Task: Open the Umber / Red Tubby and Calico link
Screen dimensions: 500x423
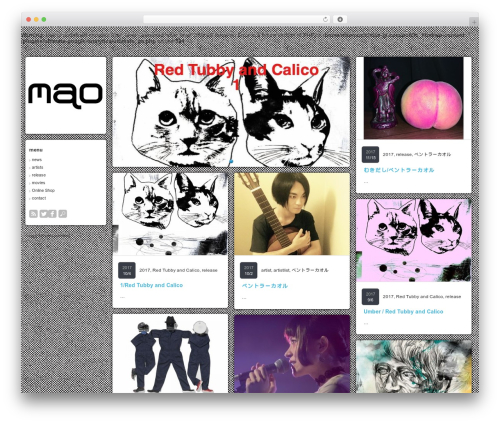Action: click(403, 311)
